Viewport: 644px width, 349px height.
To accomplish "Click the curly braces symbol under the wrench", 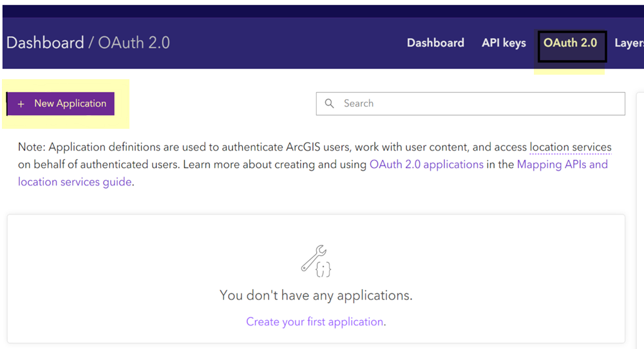I will (323, 269).
